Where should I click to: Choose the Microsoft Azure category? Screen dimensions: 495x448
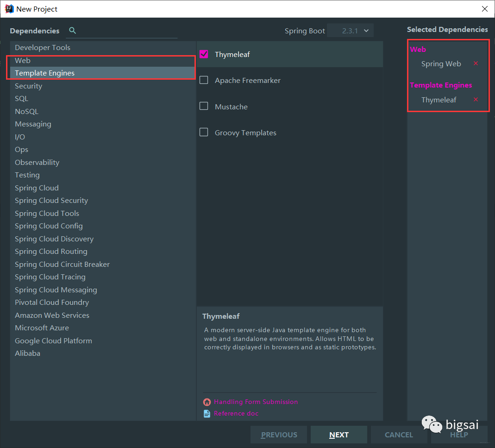pos(103,328)
